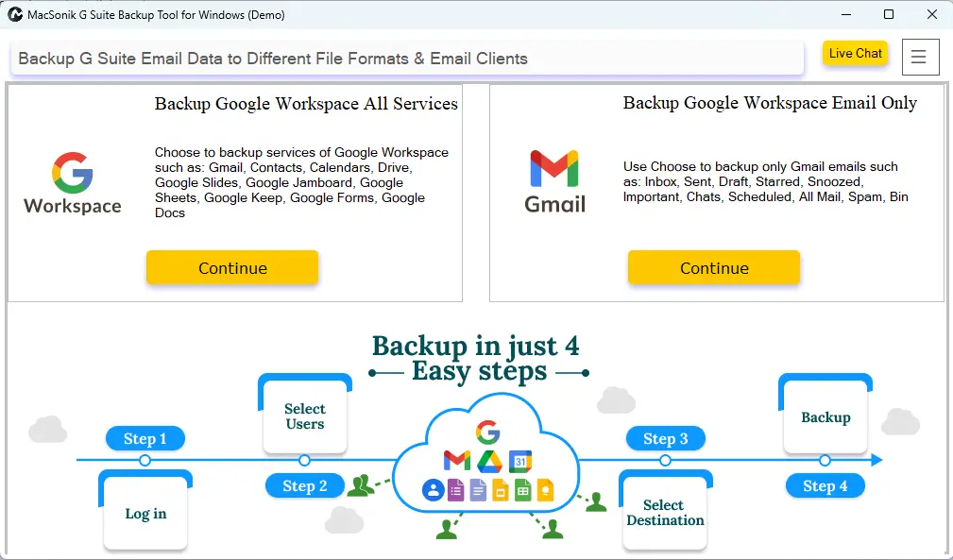This screenshot has height=560, width=953.
Task: Select the Step 1 label
Action: [145, 438]
